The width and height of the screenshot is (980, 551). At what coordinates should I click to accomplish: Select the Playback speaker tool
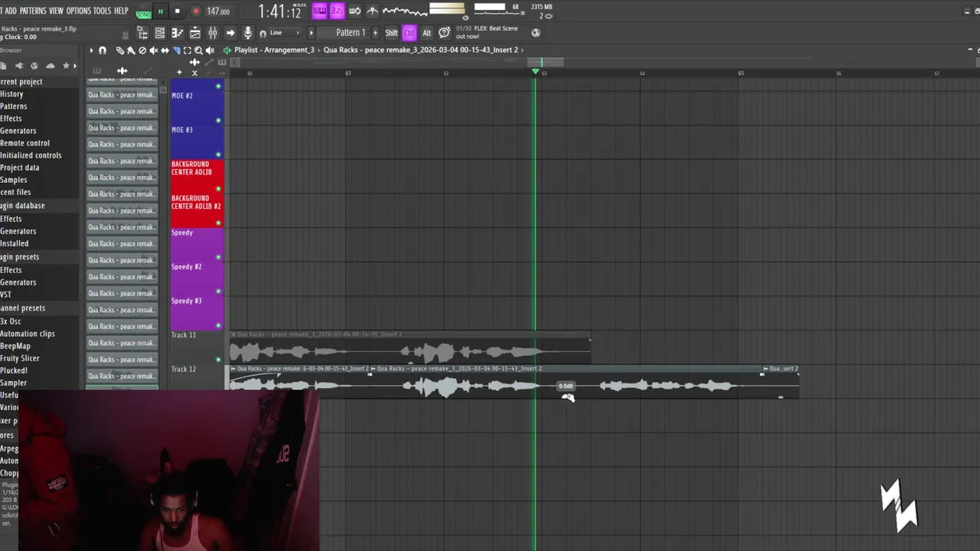[210, 51]
